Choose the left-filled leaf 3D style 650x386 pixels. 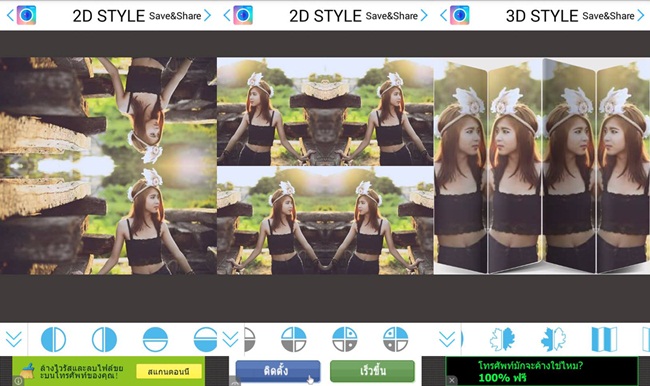pyautogui.click(x=553, y=339)
